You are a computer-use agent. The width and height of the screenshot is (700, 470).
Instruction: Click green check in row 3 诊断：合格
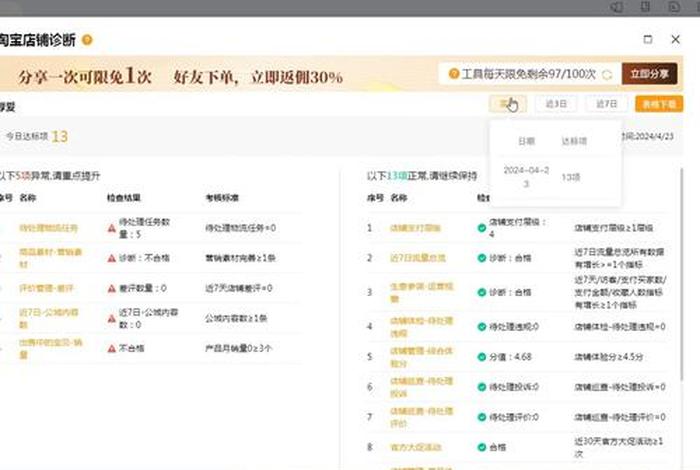[482, 292]
